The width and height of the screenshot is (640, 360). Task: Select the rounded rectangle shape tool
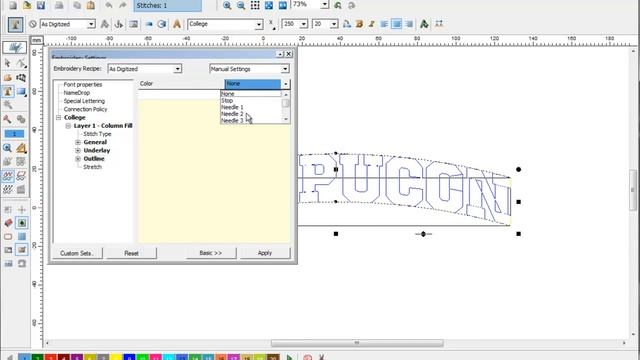8,237
